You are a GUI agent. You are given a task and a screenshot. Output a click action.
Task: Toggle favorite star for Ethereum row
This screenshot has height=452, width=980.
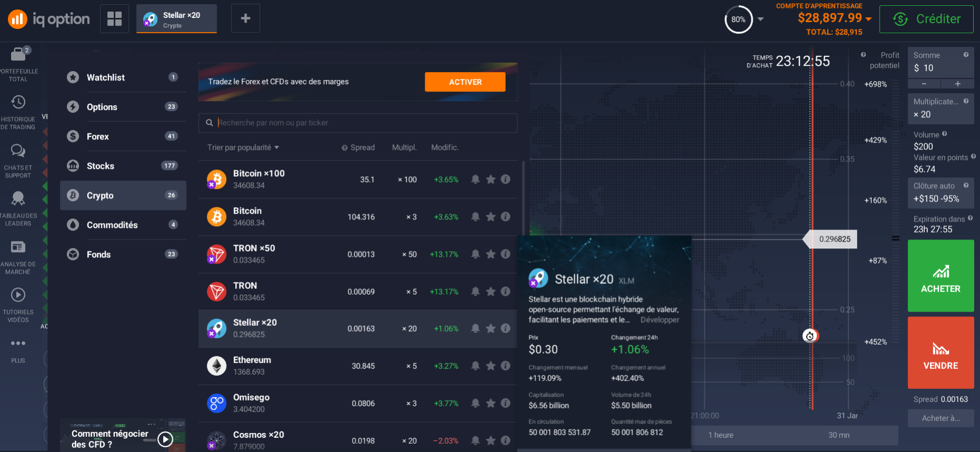pyautogui.click(x=491, y=366)
